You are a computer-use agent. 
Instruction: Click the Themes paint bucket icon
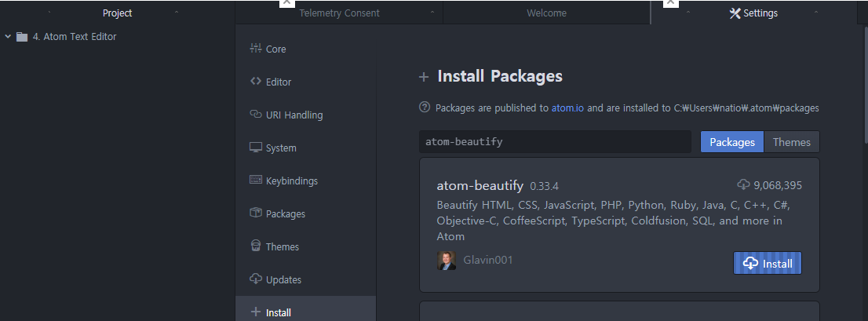coord(255,246)
